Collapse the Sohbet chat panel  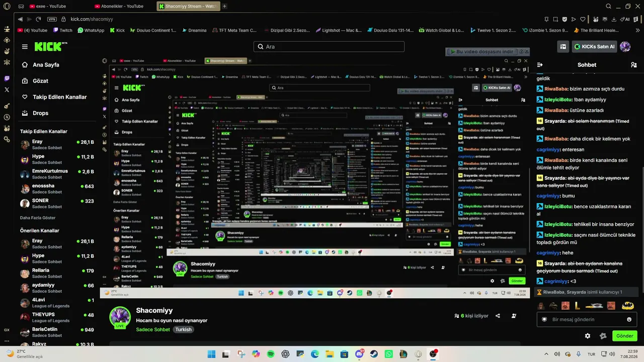point(540,65)
